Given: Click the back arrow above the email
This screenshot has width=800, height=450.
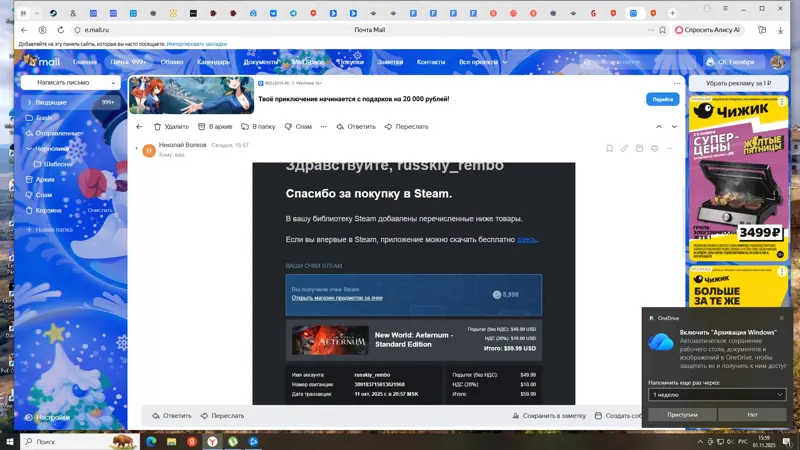Looking at the screenshot, I should coord(139,127).
